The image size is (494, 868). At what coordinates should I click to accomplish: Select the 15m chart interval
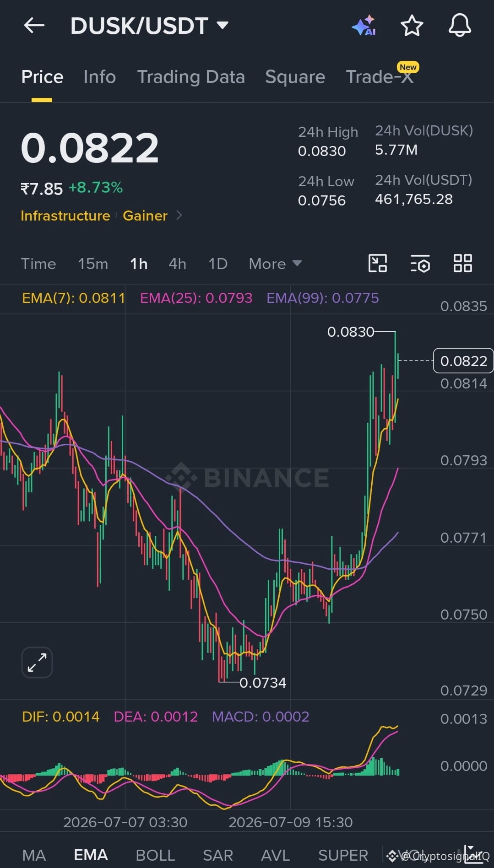click(x=93, y=264)
